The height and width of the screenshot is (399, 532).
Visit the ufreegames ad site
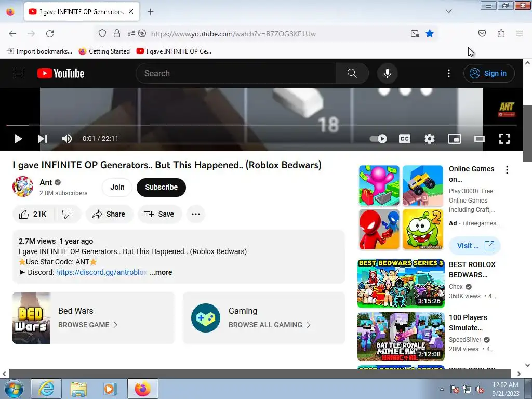coord(475,246)
